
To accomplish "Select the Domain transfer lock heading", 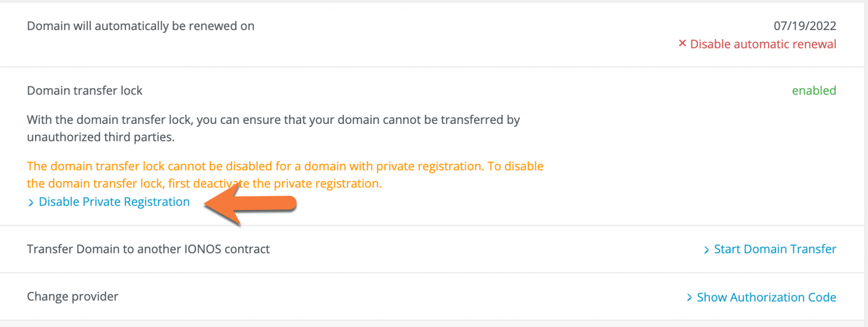I will [85, 91].
